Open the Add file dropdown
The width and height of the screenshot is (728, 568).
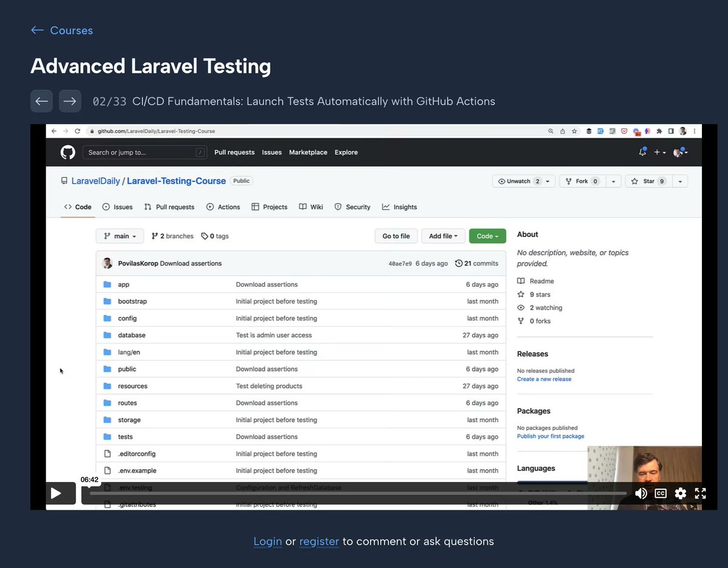point(443,236)
